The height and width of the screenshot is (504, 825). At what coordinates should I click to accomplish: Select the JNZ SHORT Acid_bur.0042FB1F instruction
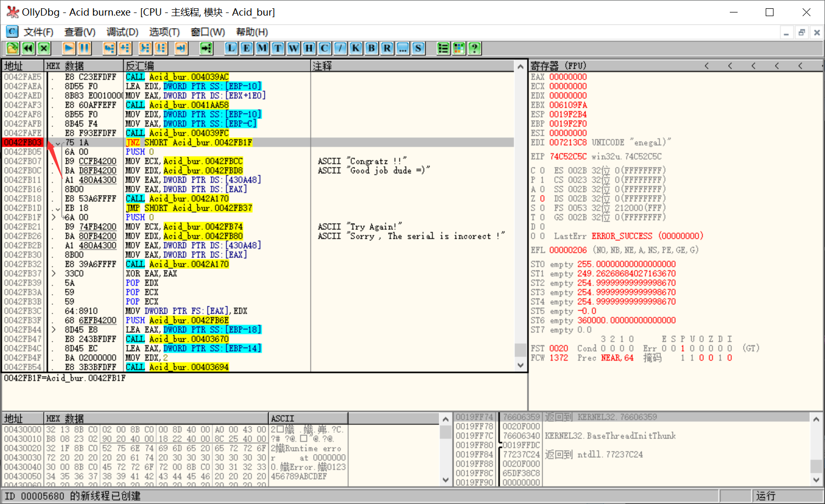point(189,143)
